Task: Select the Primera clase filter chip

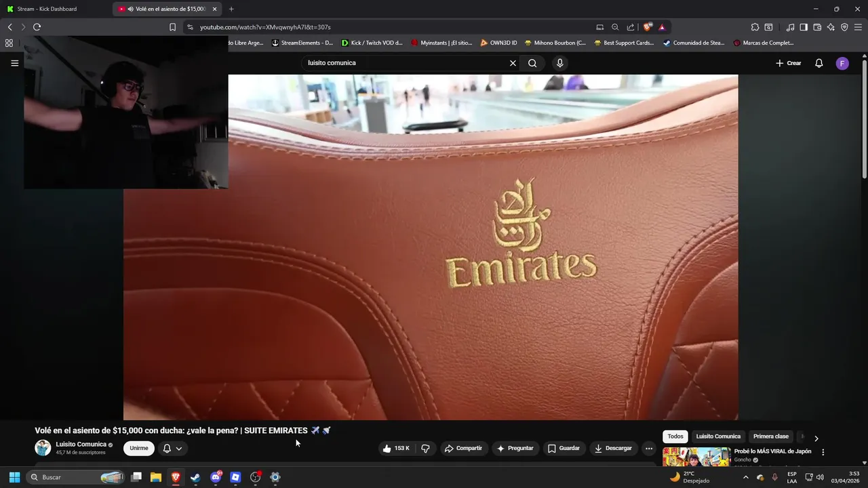Action: [x=771, y=436]
